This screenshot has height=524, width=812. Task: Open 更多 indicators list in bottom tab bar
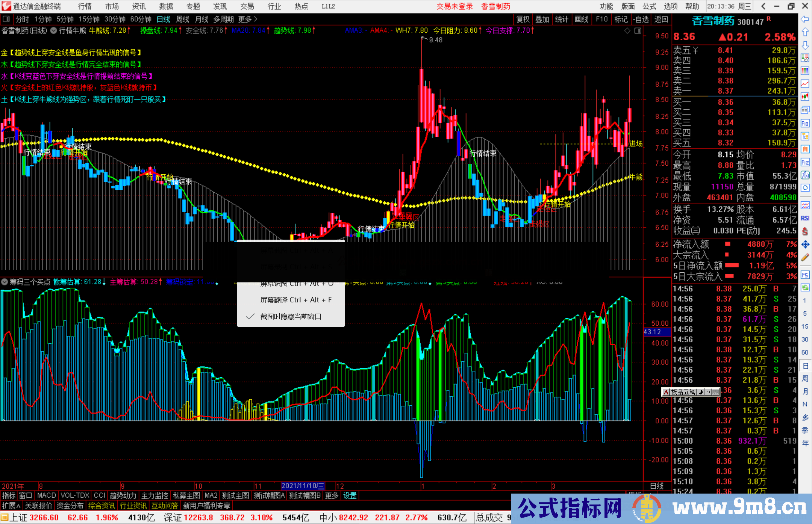[332, 495]
